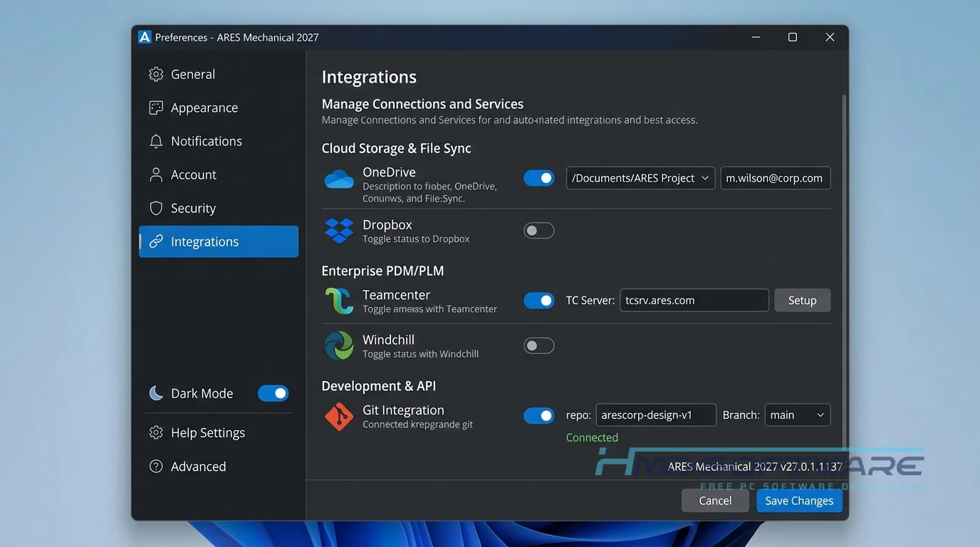This screenshot has height=547, width=980.
Task: Click the green Connected status text
Action: point(592,437)
